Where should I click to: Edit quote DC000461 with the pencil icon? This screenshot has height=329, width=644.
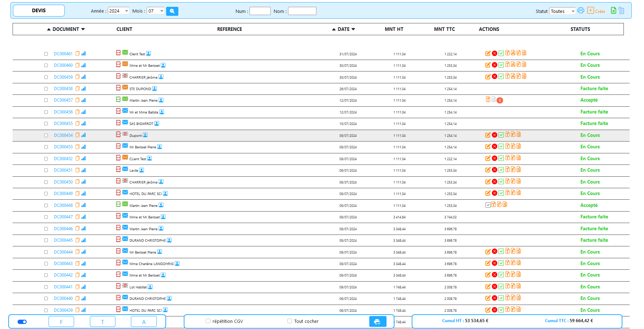tap(488, 54)
